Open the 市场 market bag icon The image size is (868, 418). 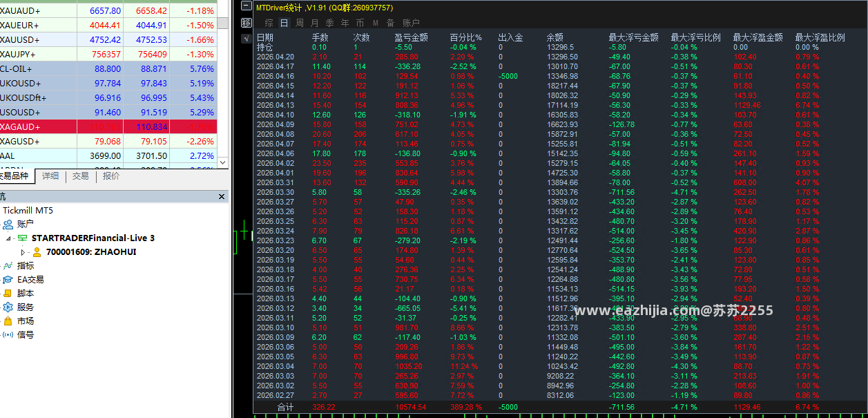pyautogui.click(x=8, y=321)
